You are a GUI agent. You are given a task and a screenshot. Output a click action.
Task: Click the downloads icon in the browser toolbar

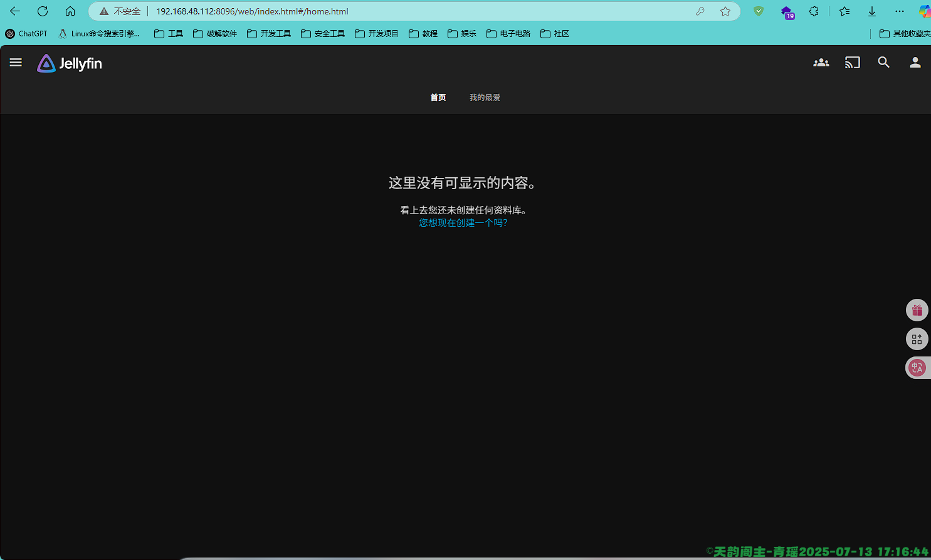pyautogui.click(x=871, y=11)
